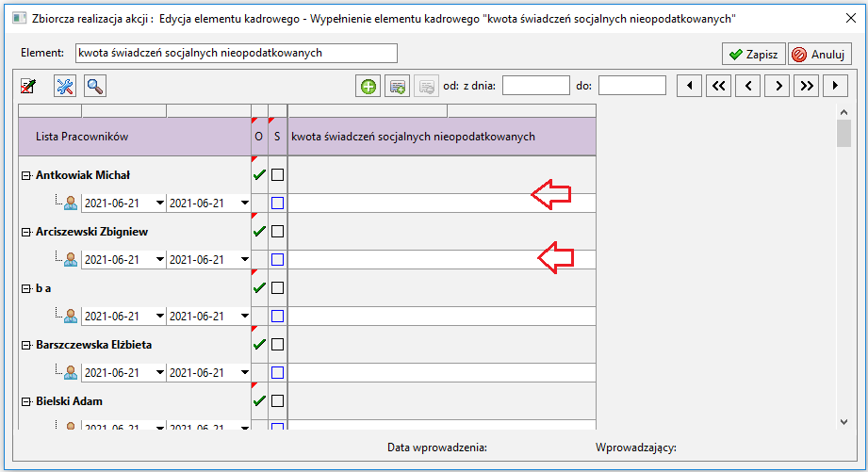Go to last record with solid right arrow
The height and width of the screenshot is (472, 868).
835,86
